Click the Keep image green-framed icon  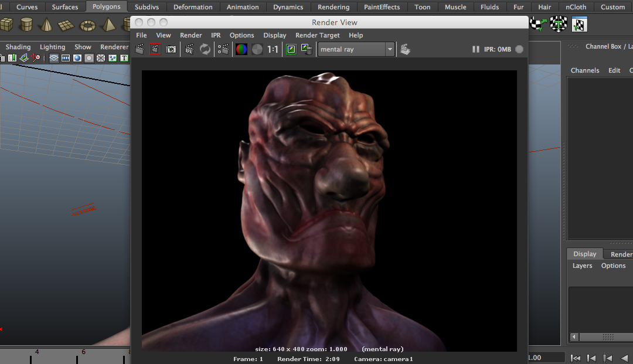(291, 49)
